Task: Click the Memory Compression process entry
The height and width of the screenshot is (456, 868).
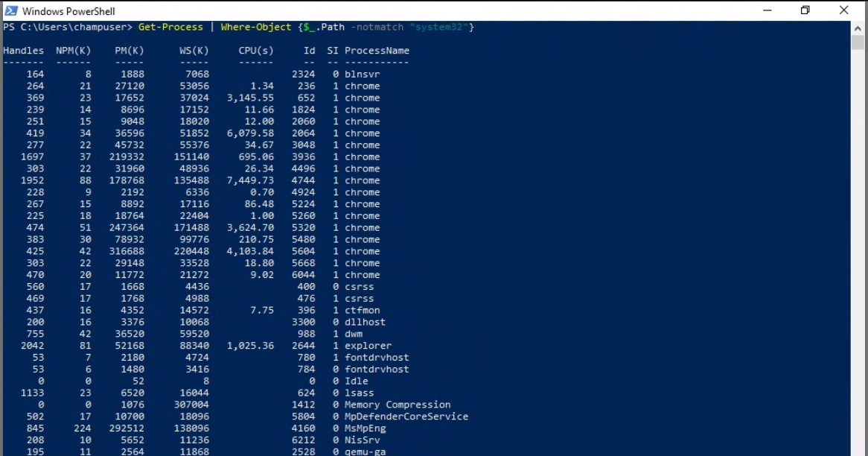Action: [x=398, y=405]
